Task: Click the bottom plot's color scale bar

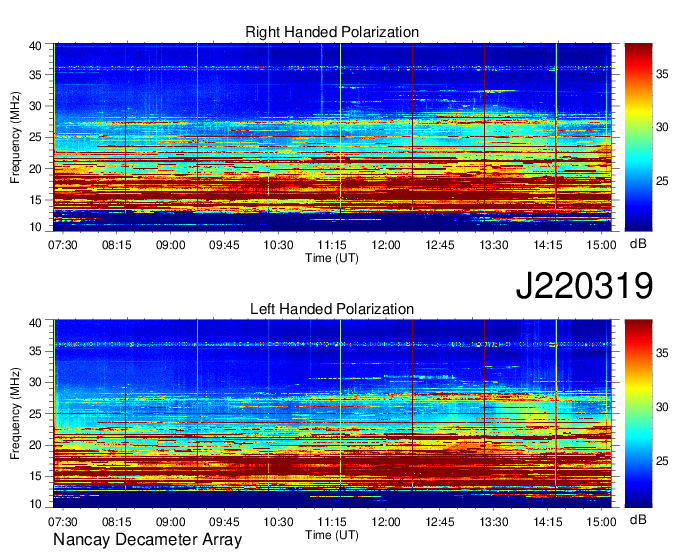Action: [x=638, y=414]
